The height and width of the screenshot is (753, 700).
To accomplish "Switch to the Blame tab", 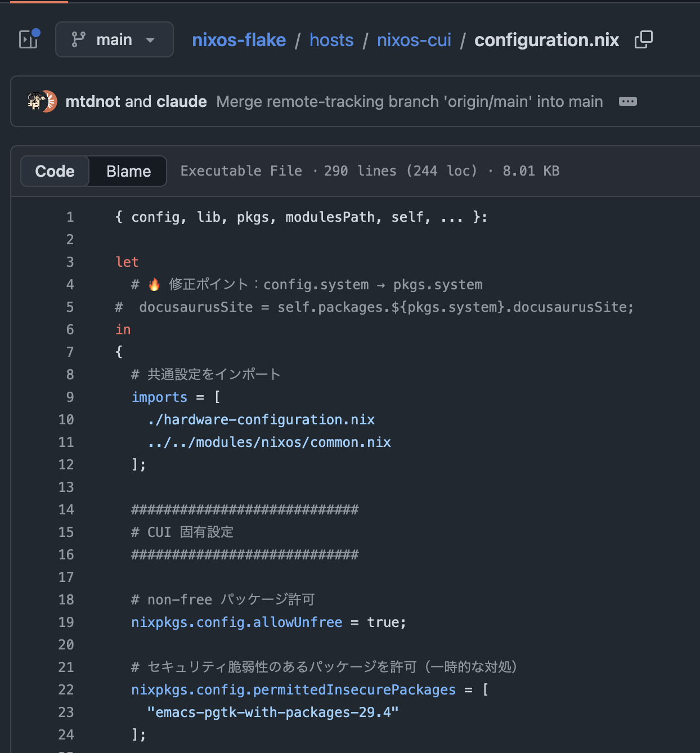I will tap(129, 171).
